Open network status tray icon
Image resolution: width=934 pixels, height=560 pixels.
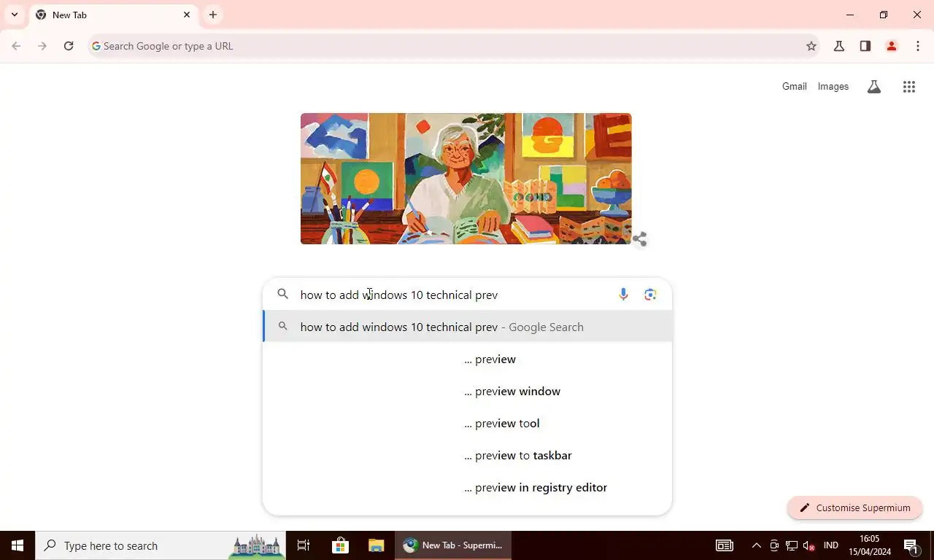tap(792, 545)
